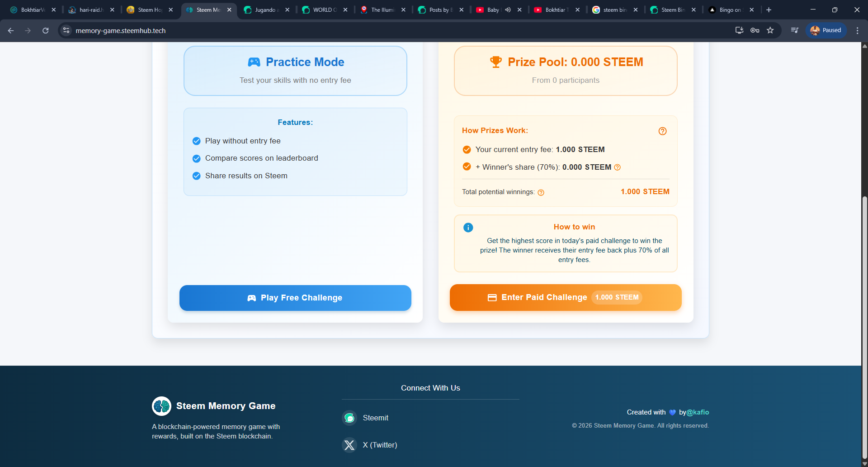
Task: Click the Prize Pool trophy icon
Action: click(496, 62)
